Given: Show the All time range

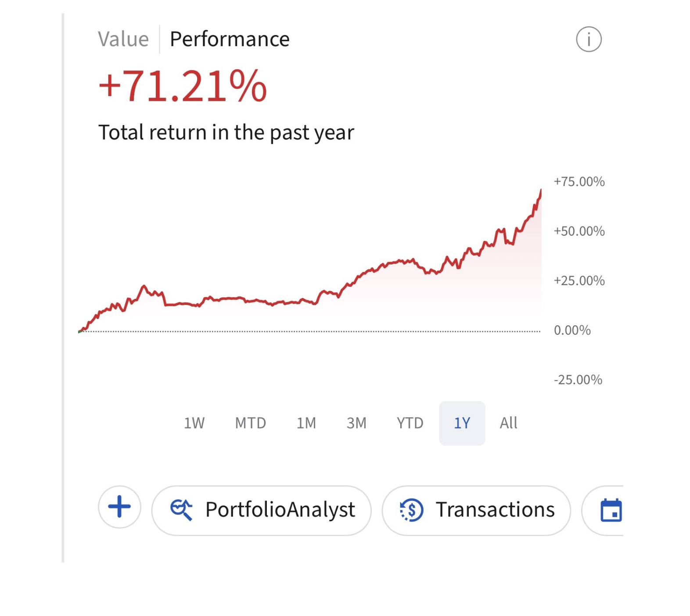Looking at the screenshot, I should click(x=508, y=423).
